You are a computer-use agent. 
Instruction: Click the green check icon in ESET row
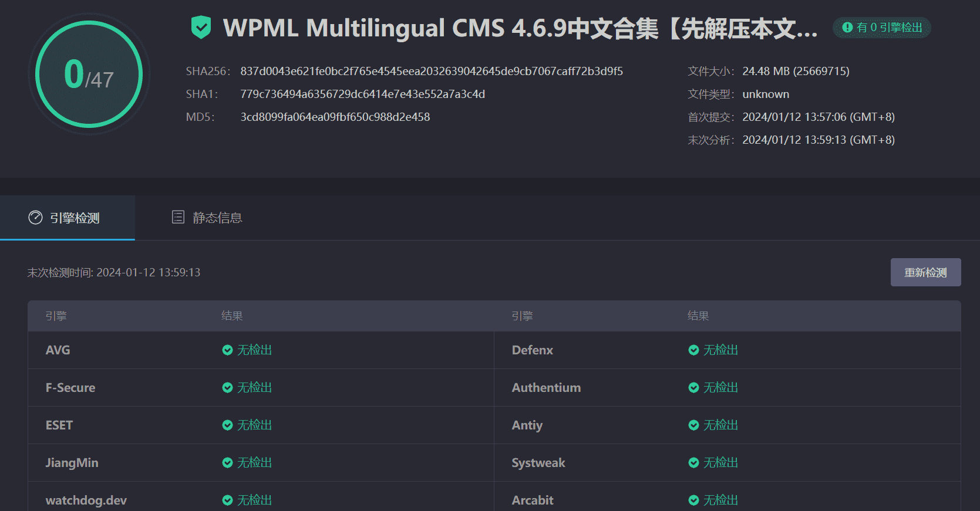(x=227, y=425)
